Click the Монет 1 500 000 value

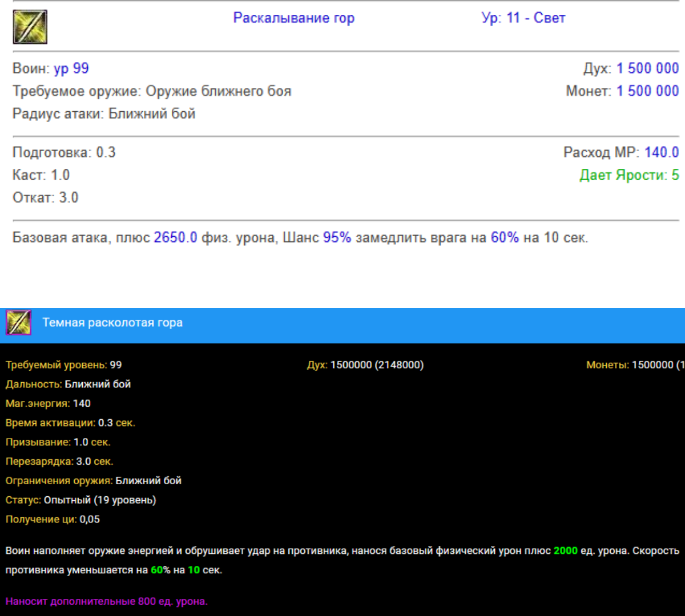[647, 91]
